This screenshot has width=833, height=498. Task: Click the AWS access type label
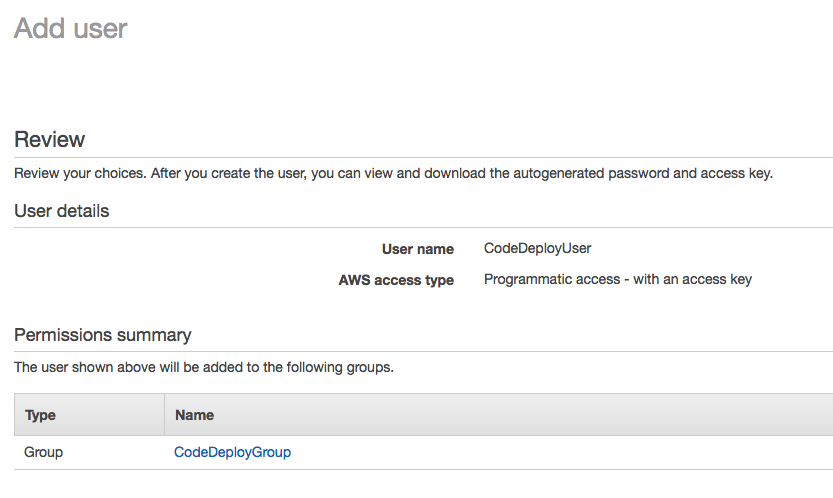(396, 280)
